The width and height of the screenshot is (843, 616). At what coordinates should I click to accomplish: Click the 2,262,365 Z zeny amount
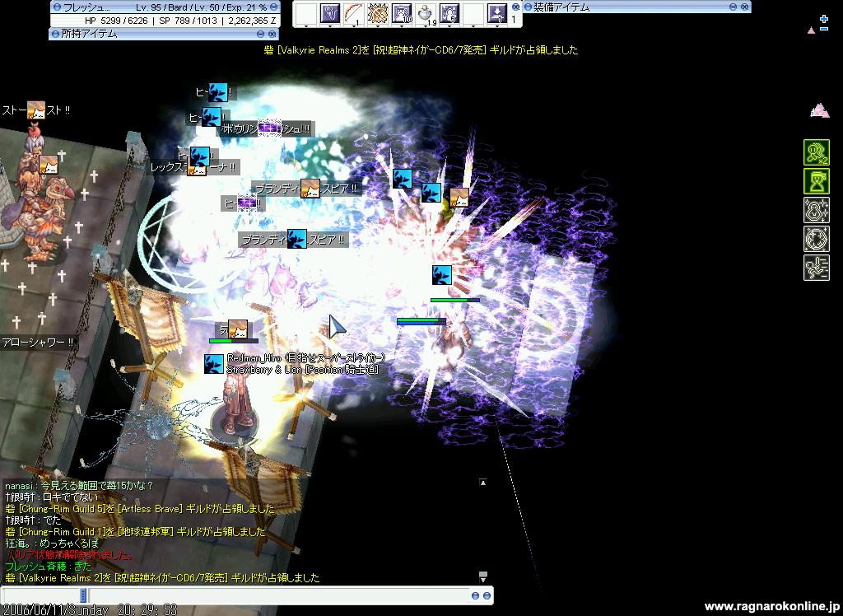click(252, 21)
